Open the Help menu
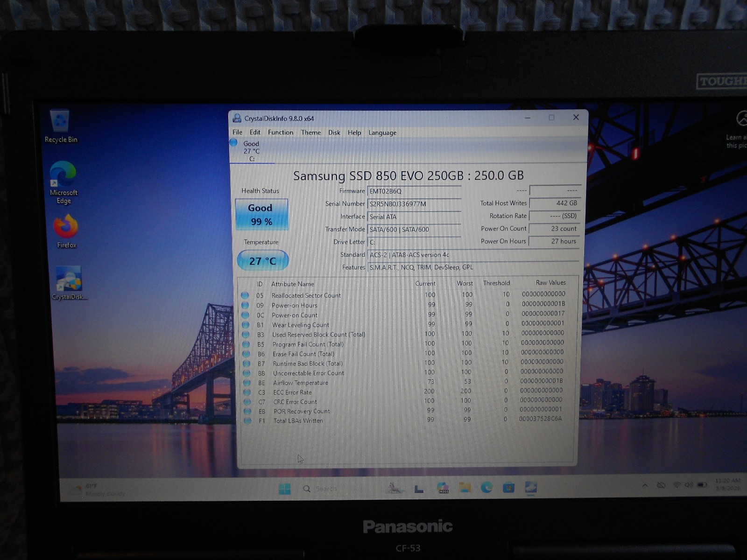The width and height of the screenshot is (747, 560). click(x=354, y=133)
